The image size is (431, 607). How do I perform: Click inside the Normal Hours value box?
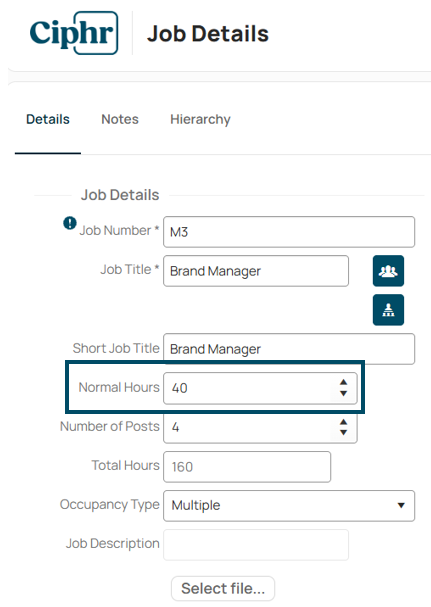[252, 388]
